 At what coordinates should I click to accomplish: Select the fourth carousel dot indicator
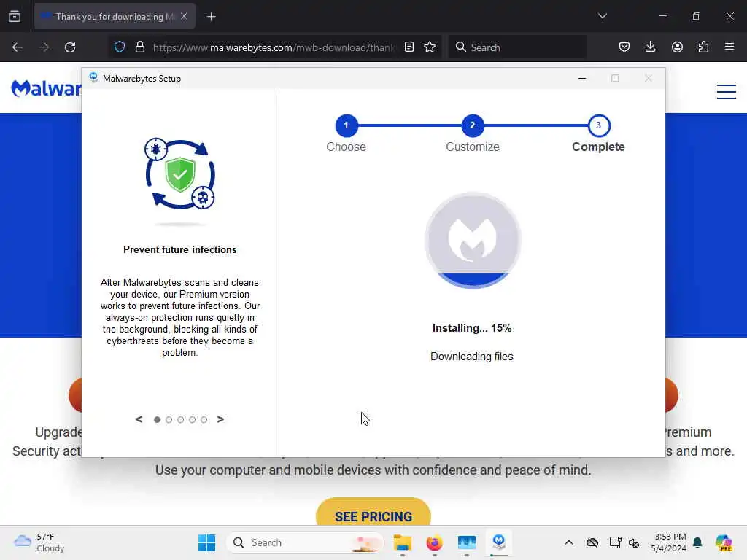(192, 419)
